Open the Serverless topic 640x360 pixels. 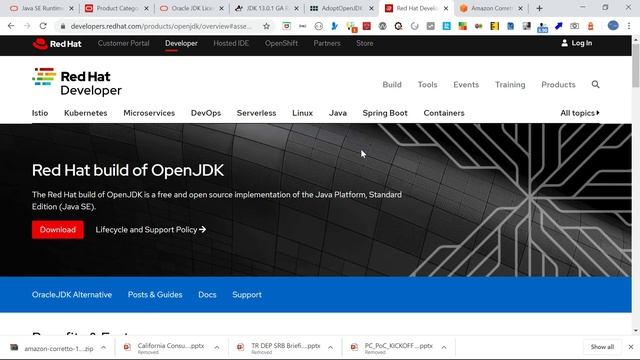pyautogui.click(x=256, y=113)
